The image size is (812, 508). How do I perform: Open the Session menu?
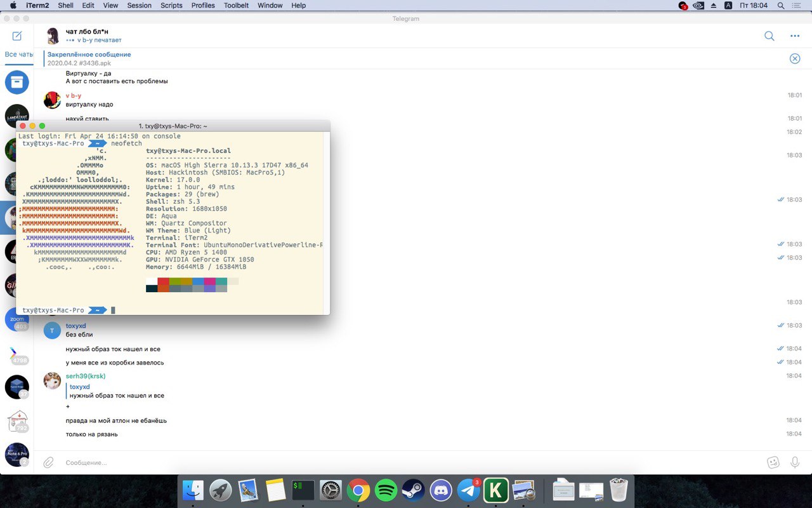(x=139, y=5)
